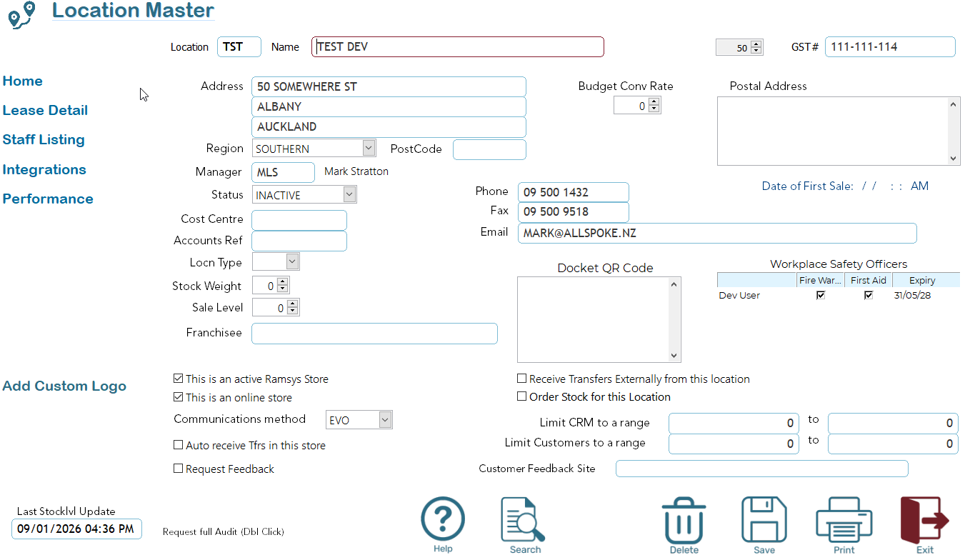The width and height of the screenshot is (965, 560).
Task: Enable Auto receive Tfrs in this store
Action: click(179, 445)
